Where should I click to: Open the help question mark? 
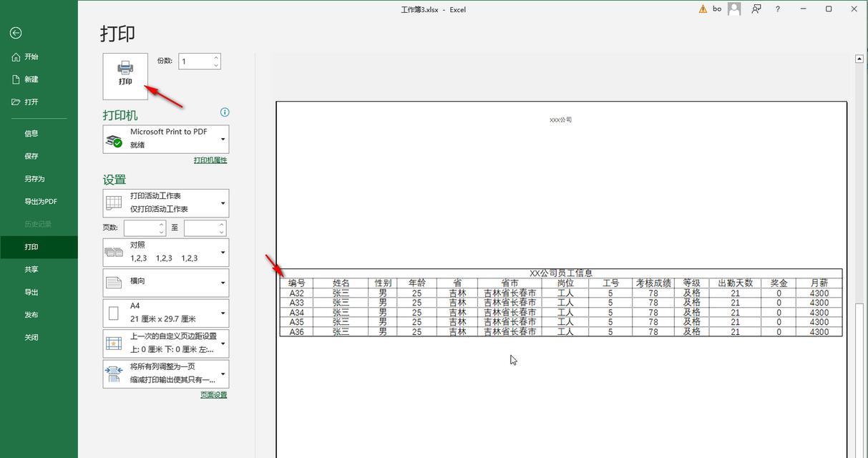coord(778,9)
